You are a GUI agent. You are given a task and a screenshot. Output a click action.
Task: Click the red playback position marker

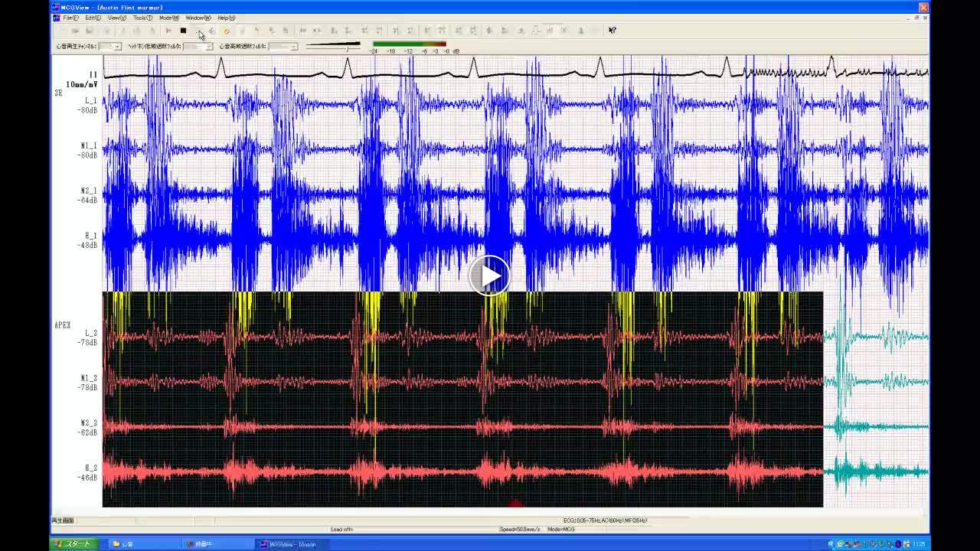pyautogui.click(x=515, y=504)
